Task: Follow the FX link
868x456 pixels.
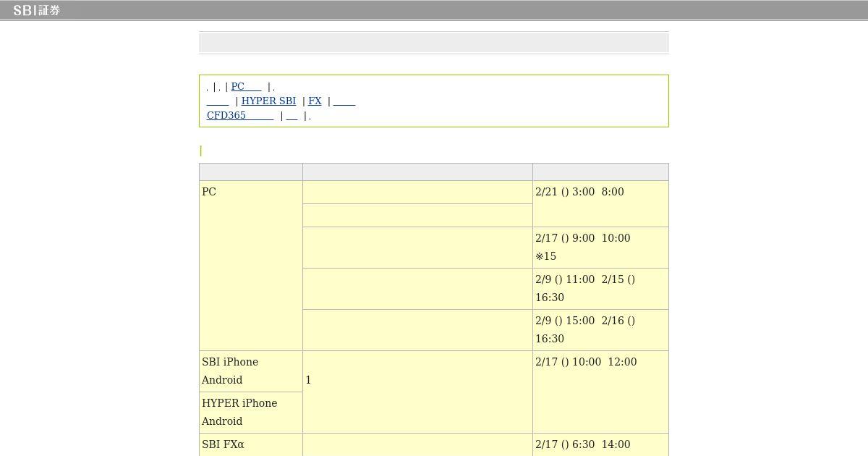Action: pos(315,101)
